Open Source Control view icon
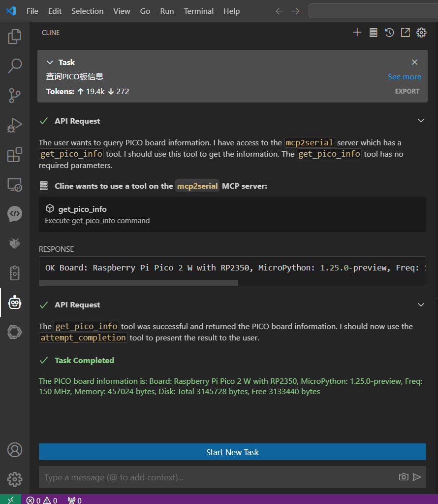Viewport: 438px width, 504px height. tap(14, 96)
